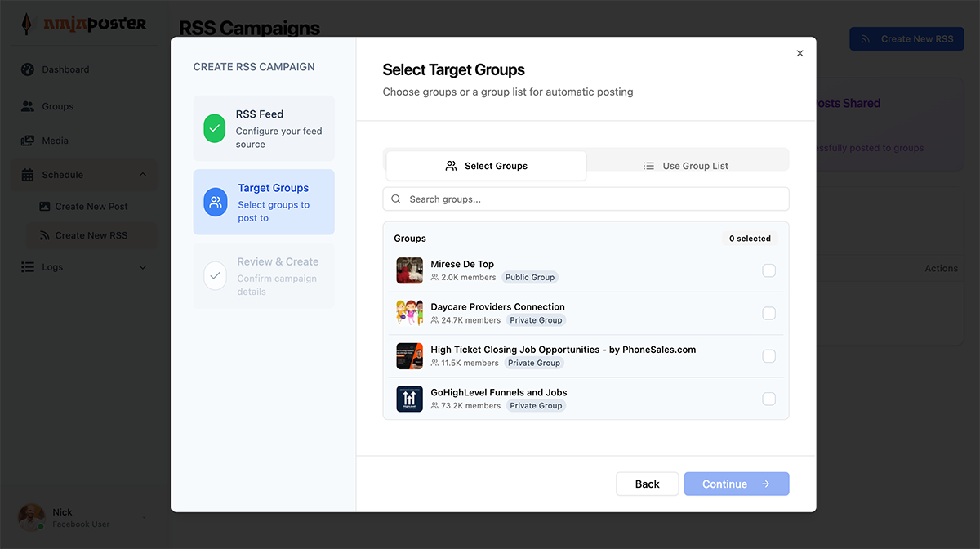The height and width of the screenshot is (549, 980).
Task: Switch to the Use Group List tab
Action: [688, 166]
